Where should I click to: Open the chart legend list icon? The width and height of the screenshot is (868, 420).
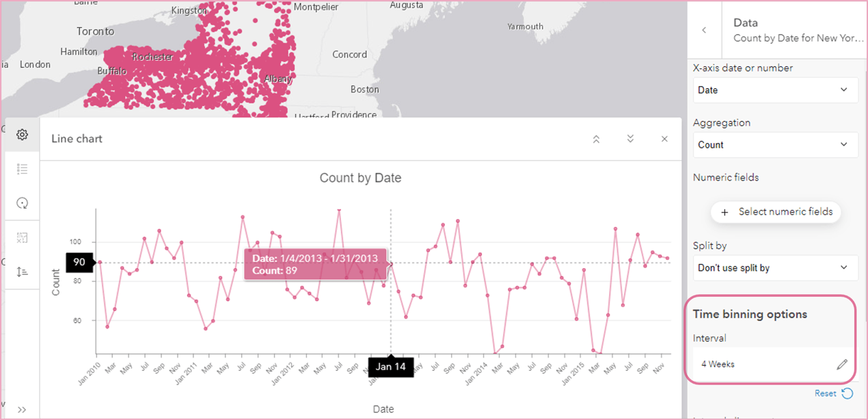click(22, 169)
